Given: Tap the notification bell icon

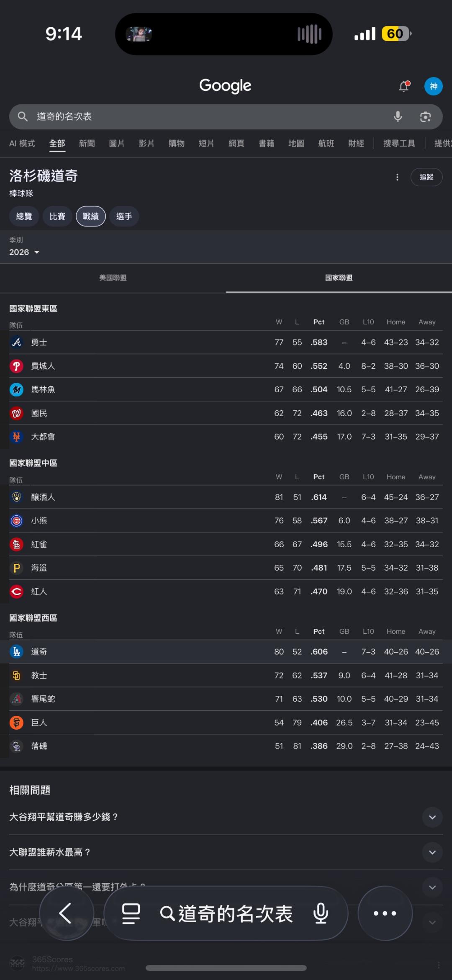Looking at the screenshot, I should [404, 86].
